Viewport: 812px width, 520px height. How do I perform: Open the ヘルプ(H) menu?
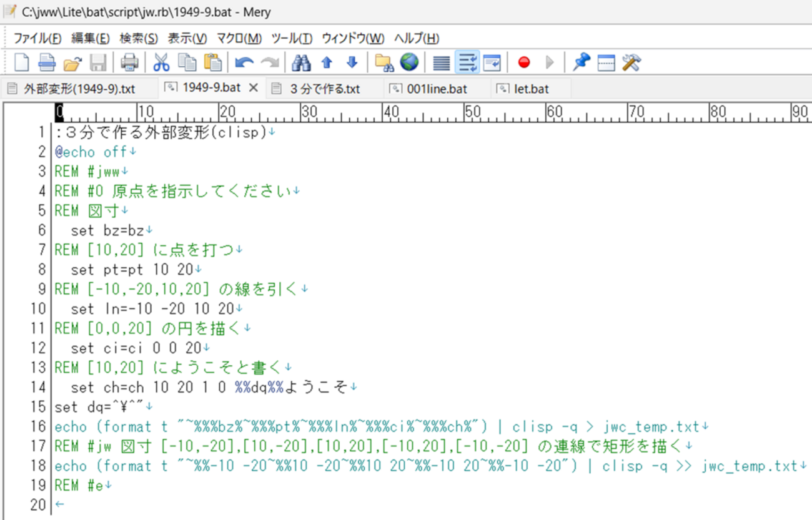(416, 38)
